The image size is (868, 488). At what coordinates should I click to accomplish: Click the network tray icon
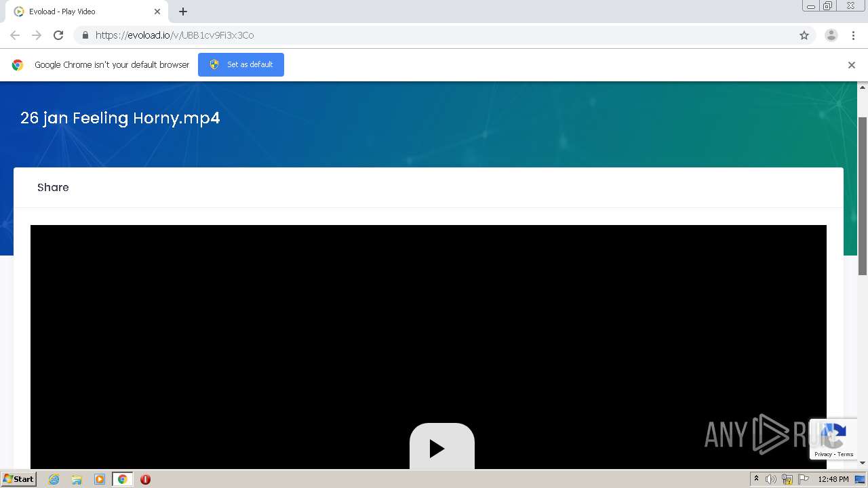pos(787,479)
